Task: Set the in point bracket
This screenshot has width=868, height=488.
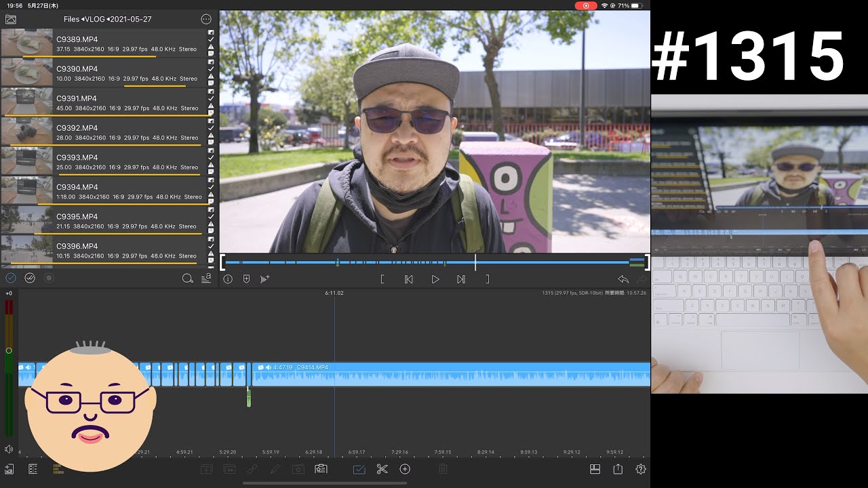Action: click(x=382, y=279)
